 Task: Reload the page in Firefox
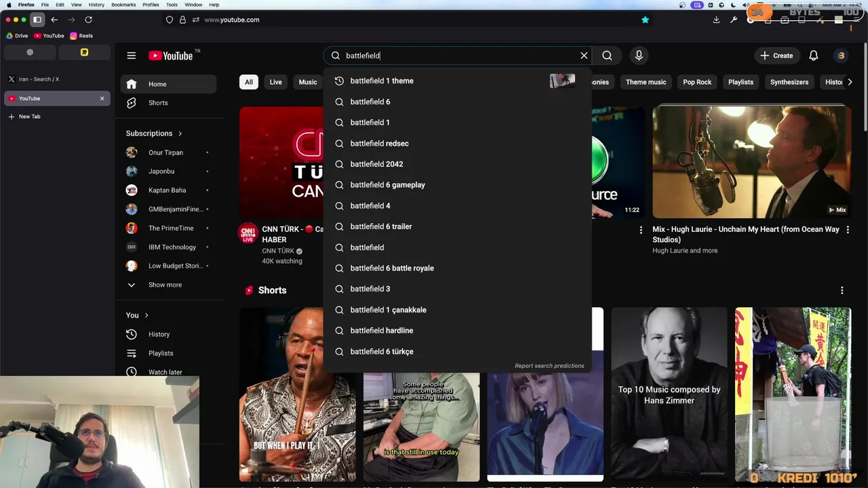88,20
